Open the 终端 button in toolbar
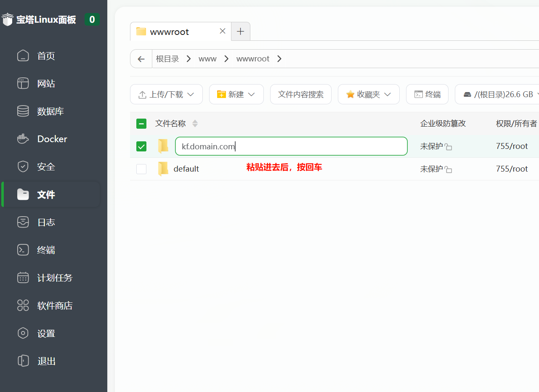The height and width of the screenshot is (392, 539). (x=427, y=95)
